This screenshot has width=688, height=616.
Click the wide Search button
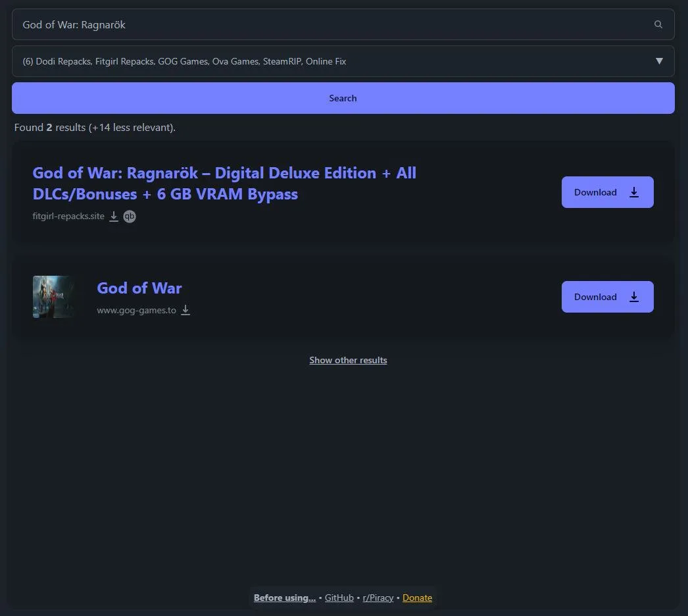(x=343, y=98)
